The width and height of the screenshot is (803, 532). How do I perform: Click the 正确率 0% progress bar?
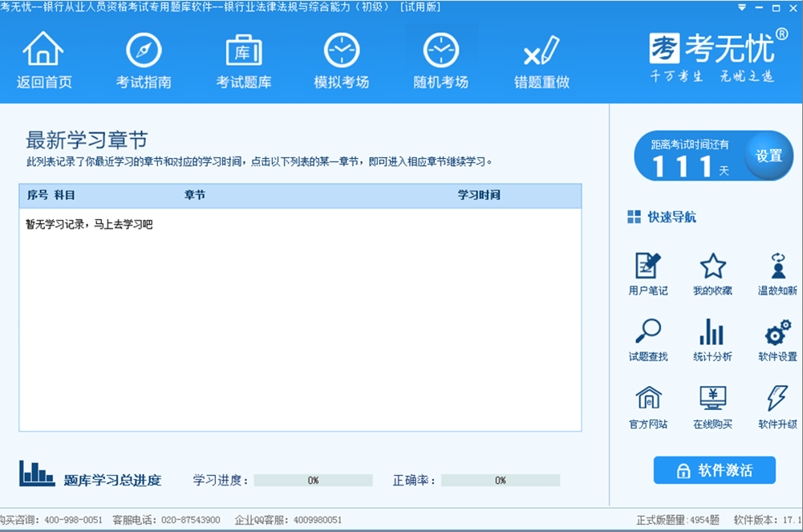point(501,481)
